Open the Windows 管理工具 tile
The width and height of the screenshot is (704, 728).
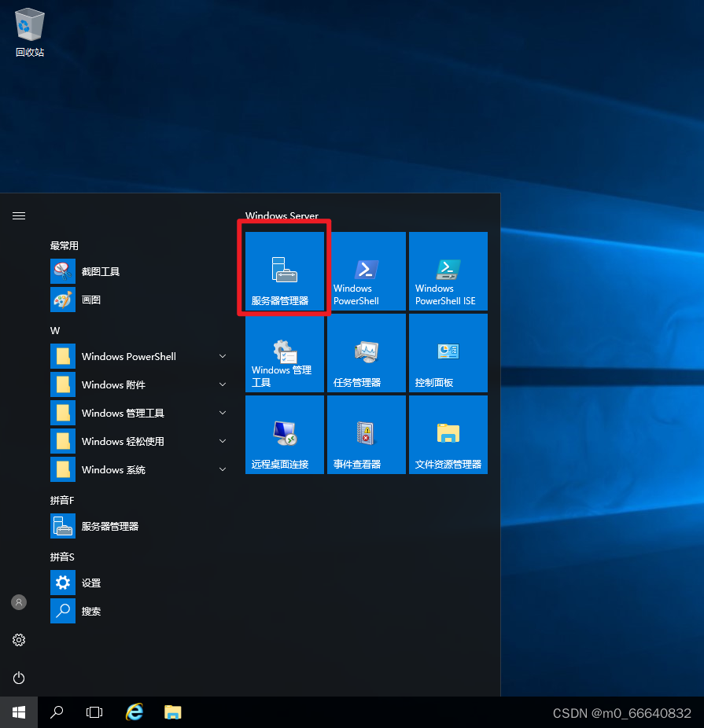[284, 353]
